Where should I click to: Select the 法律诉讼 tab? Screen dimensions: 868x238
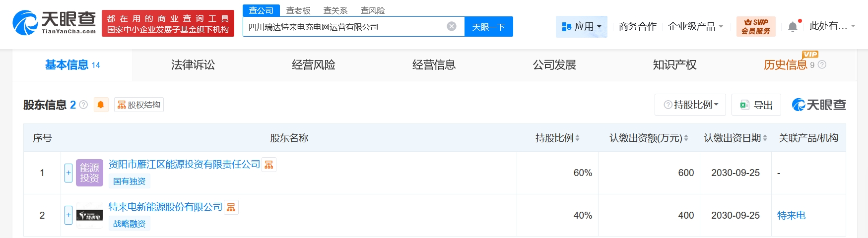click(x=193, y=65)
